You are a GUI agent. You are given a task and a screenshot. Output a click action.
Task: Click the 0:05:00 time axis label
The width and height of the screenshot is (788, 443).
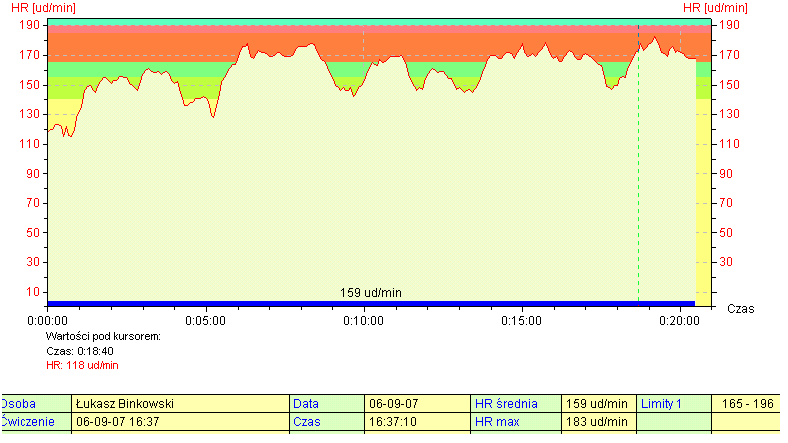(x=206, y=321)
